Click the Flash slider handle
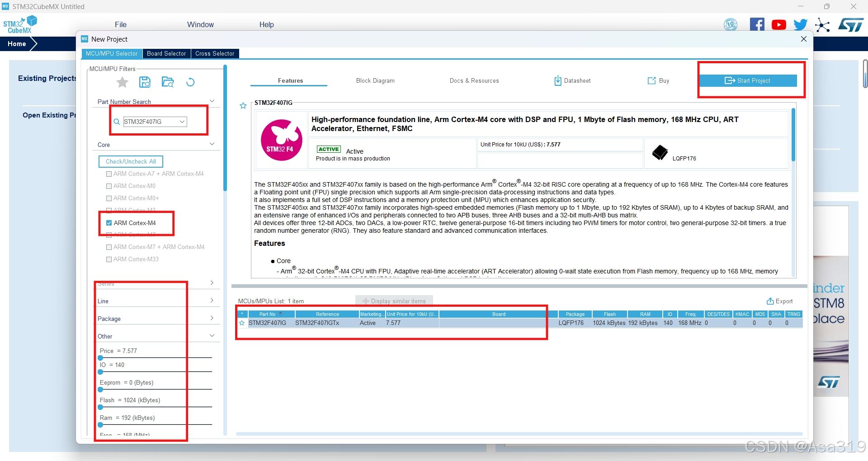This screenshot has height=461, width=868. [x=100, y=407]
